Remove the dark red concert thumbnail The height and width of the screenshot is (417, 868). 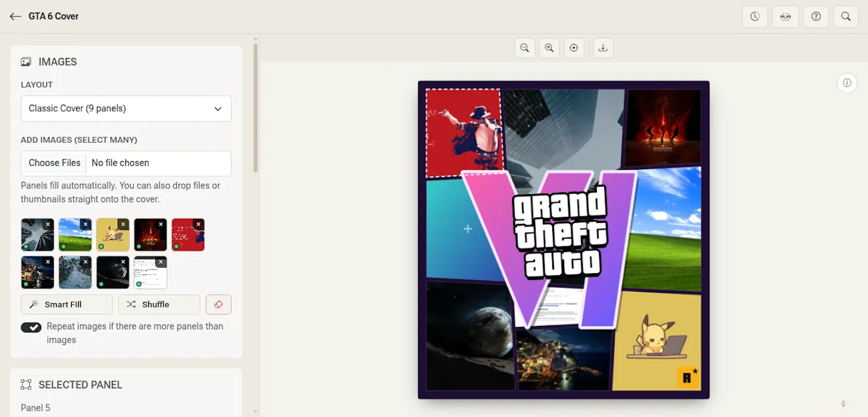coord(161,224)
